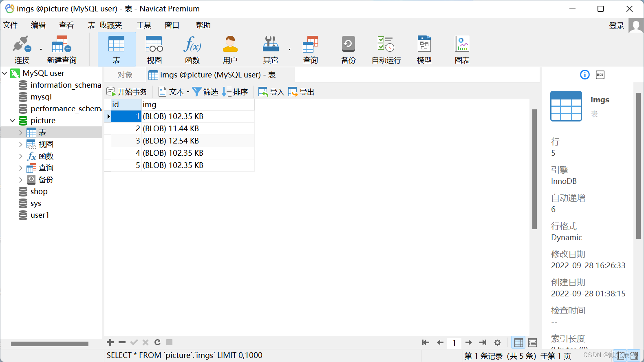644x362 pixels.
Task: Click the img column header
Action: click(198, 105)
